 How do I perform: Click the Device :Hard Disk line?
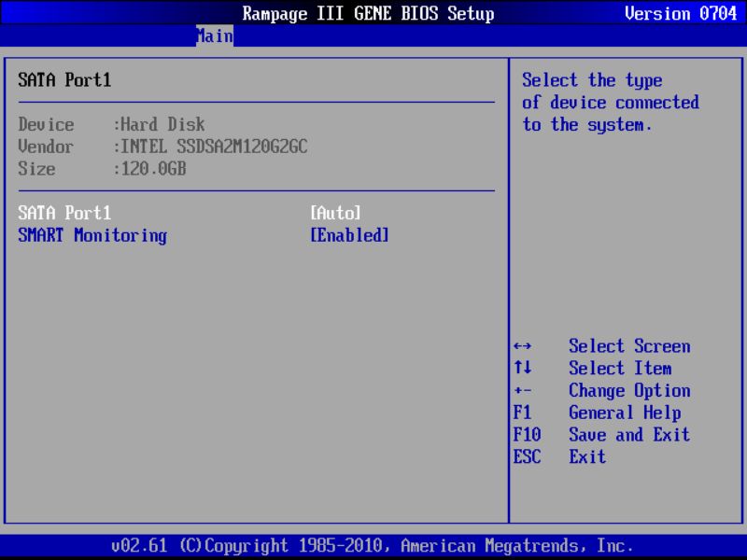point(111,124)
